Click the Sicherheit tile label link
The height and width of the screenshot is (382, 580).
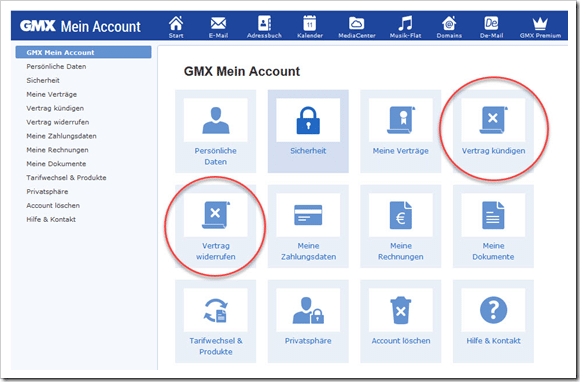tap(308, 151)
